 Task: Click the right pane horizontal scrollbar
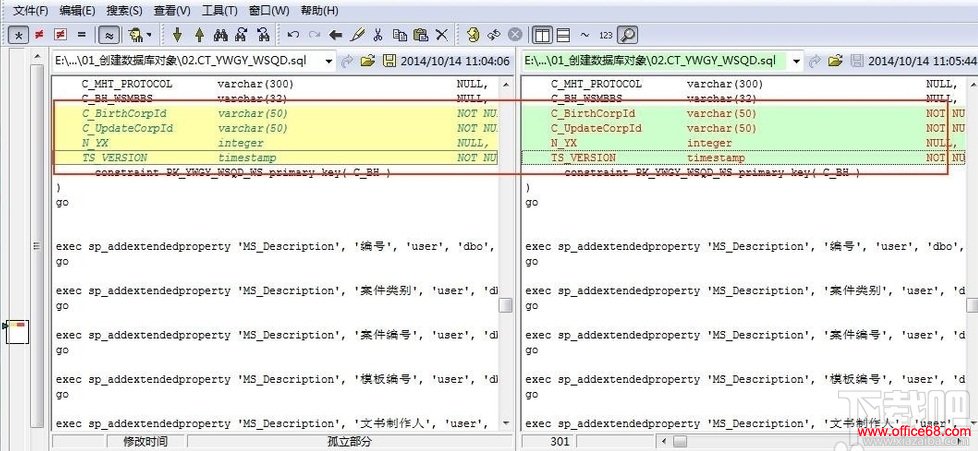(800, 441)
